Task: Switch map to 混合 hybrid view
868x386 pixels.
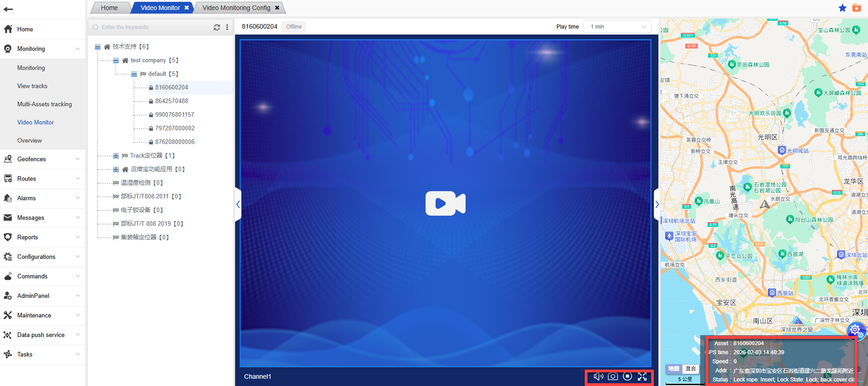Action: (x=691, y=369)
